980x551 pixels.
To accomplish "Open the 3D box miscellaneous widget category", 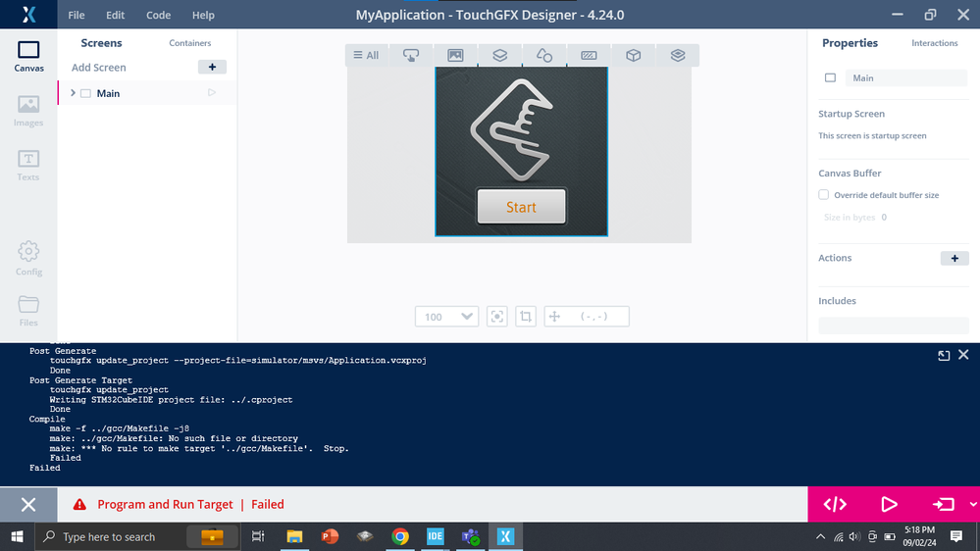I will 633,55.
